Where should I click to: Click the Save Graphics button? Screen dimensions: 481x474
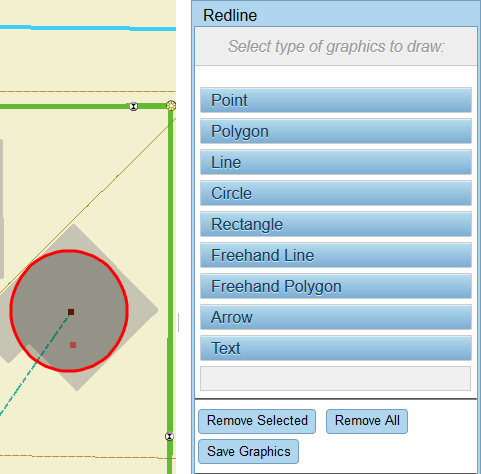pos(248,452)
